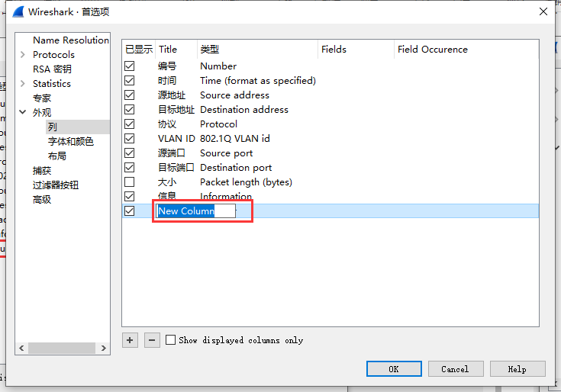Click the 已显示 column header

139,50
